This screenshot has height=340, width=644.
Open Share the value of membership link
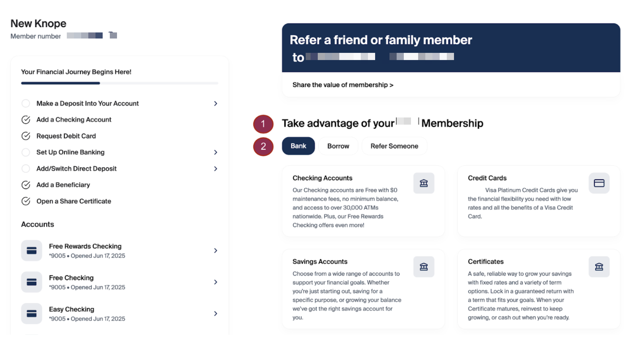[343, 85]
